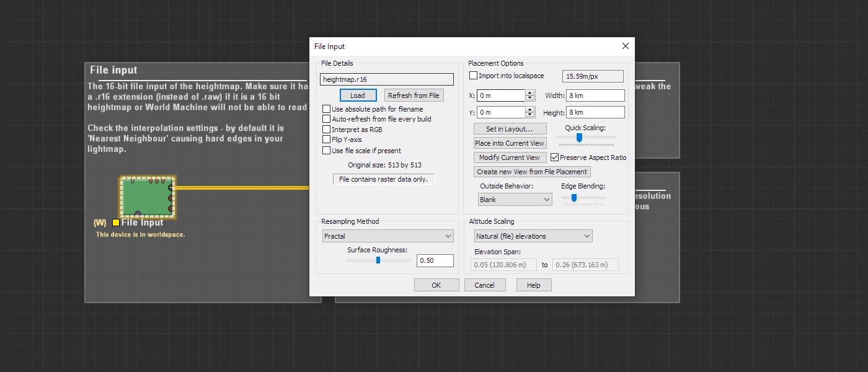Click the heightmap.r16 filename field
The width and height of the screenshot is (868, 372).
(x=387, y=79)
